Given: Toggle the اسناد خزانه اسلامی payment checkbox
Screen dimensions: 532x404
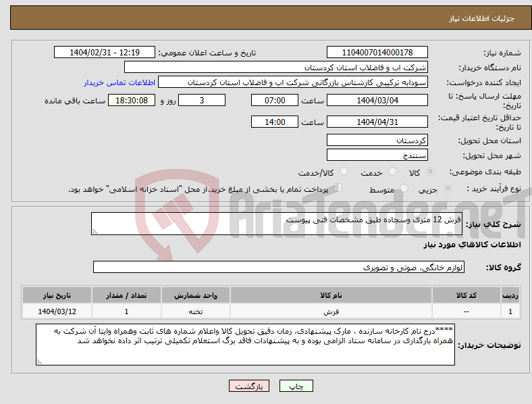Looking at the screenshot, I should pyautogui.click(x=338, y=188).
